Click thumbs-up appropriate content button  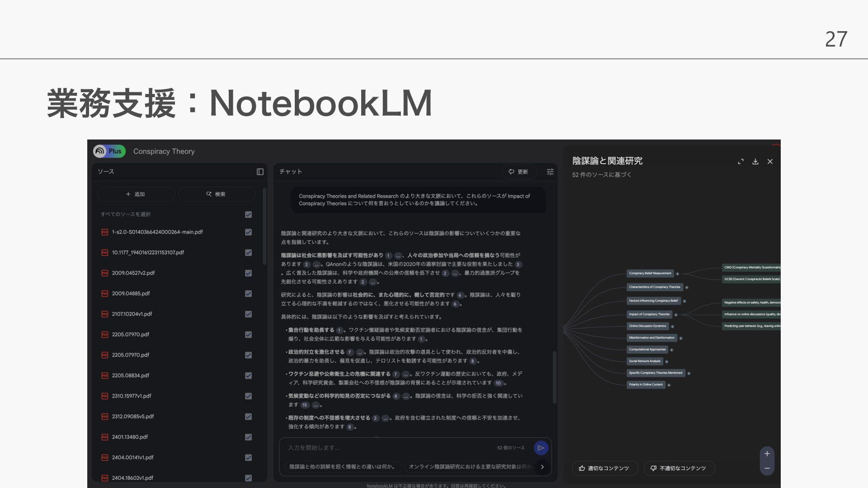coord(605,468)
